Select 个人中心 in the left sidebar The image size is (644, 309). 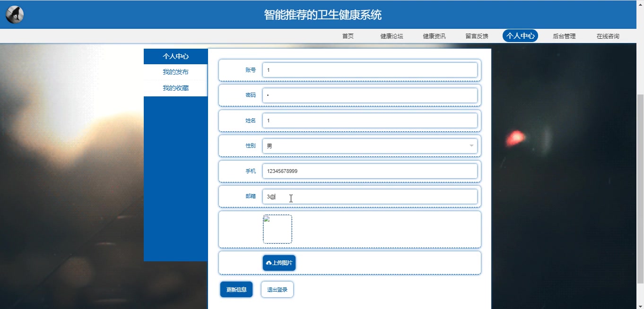175,56
